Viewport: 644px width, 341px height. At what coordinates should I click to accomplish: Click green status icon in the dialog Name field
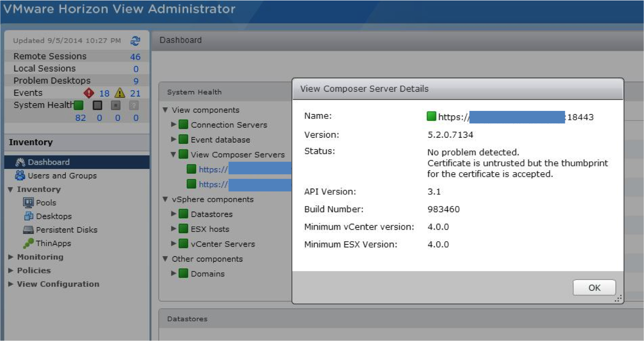(x=431, y=116)
